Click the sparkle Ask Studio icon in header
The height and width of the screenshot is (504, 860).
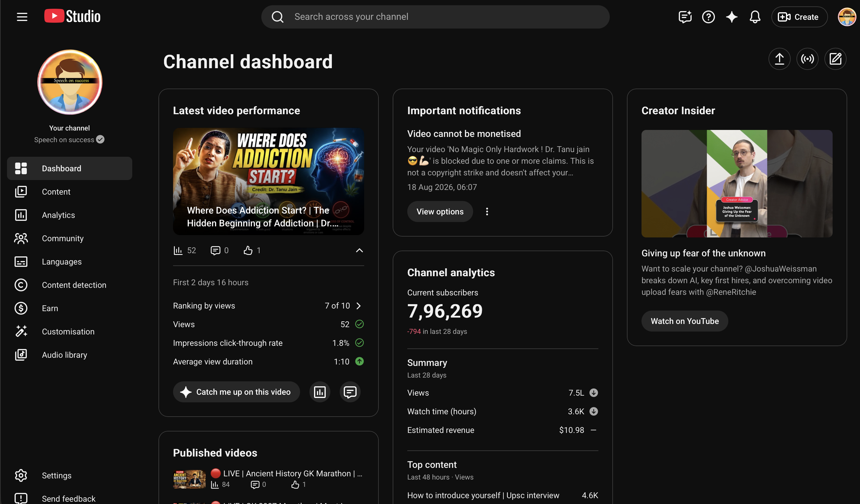(732, 17)
